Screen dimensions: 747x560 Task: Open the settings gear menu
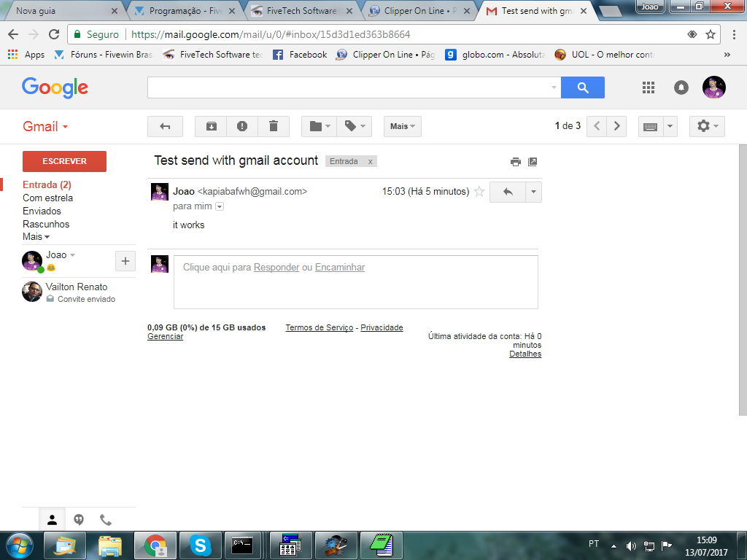click(707, 126)
